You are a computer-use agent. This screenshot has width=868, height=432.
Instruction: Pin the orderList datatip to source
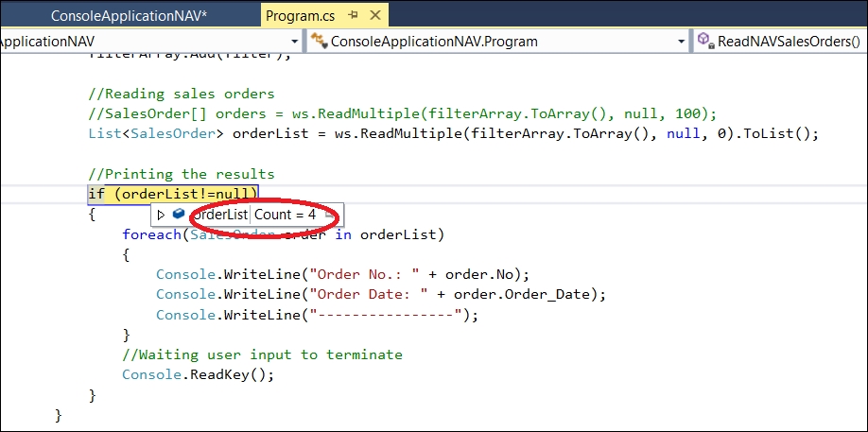point(329,215)
